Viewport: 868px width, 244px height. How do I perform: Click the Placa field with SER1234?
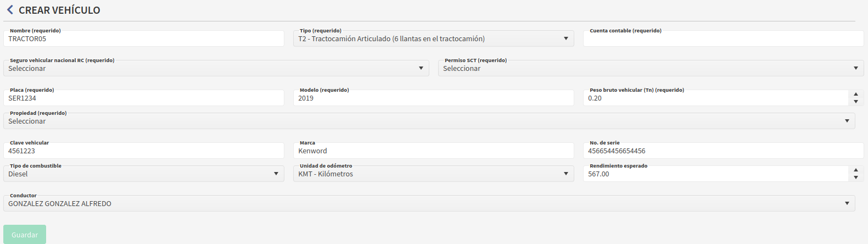(x=144, y=98)
